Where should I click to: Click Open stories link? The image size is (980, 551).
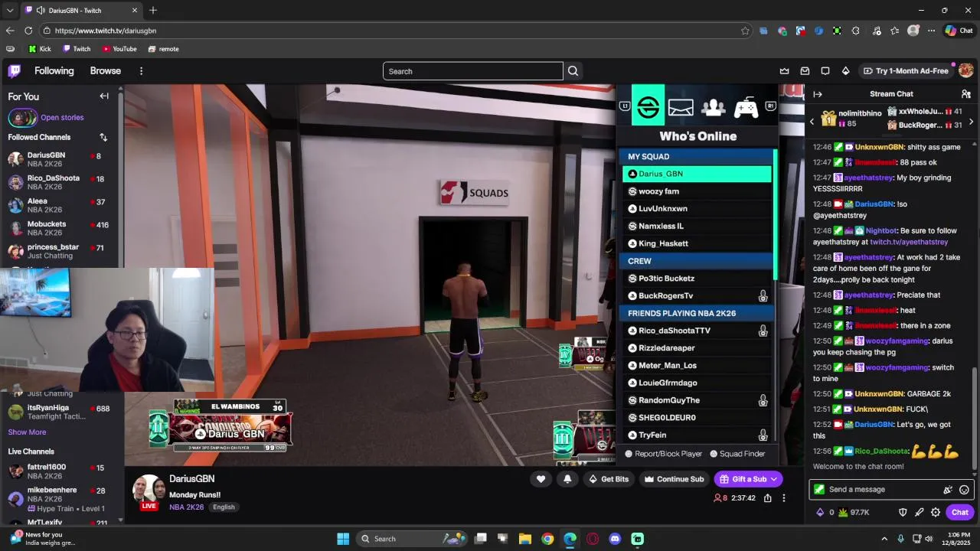click(x=62, y=118)
